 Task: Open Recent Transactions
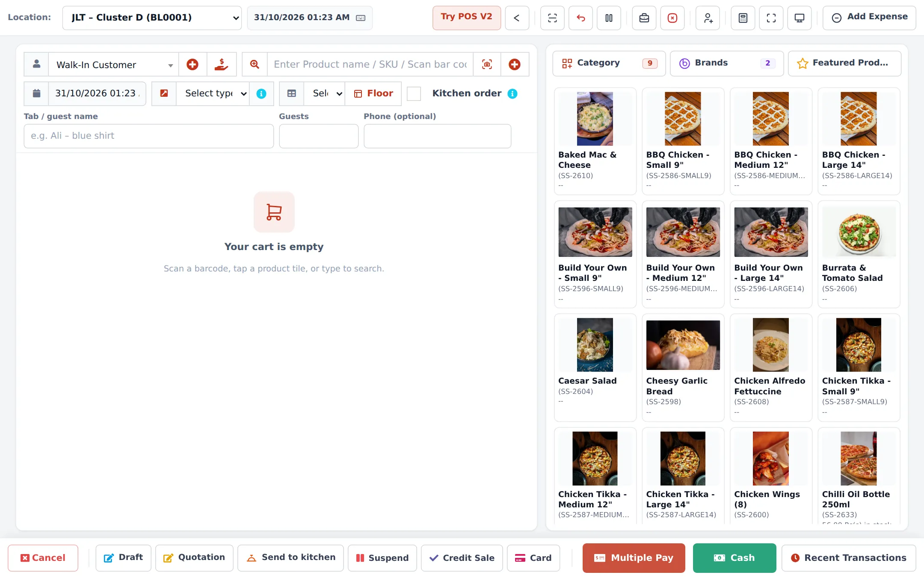click(848, 558)
